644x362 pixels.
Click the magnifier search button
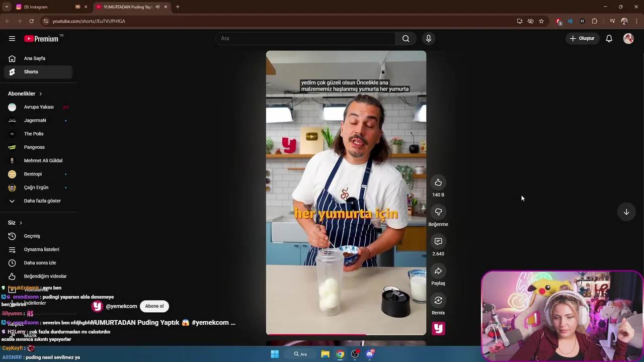click(x=406, y=39)
